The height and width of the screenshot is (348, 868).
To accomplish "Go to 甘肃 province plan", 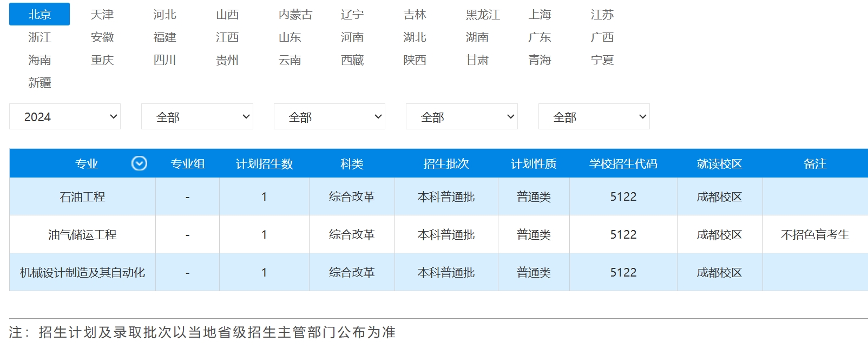I will [x=477, y=60].
